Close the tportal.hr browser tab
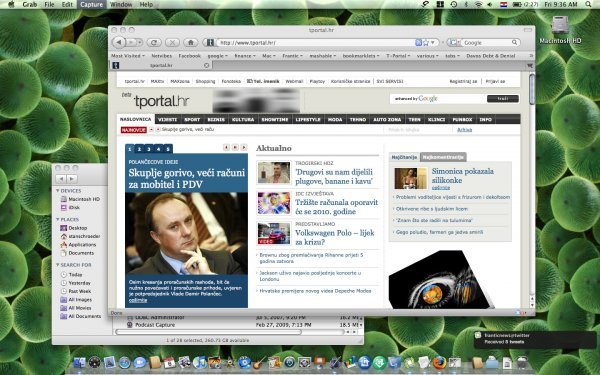 click(x=207, y=65)
